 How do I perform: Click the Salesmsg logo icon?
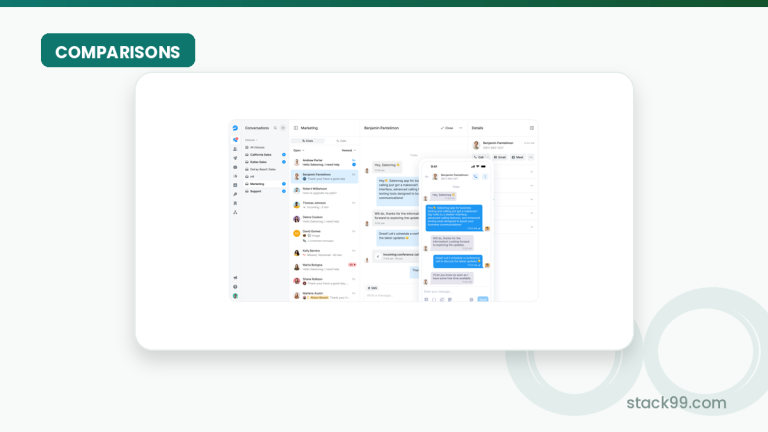click(235, 128)
